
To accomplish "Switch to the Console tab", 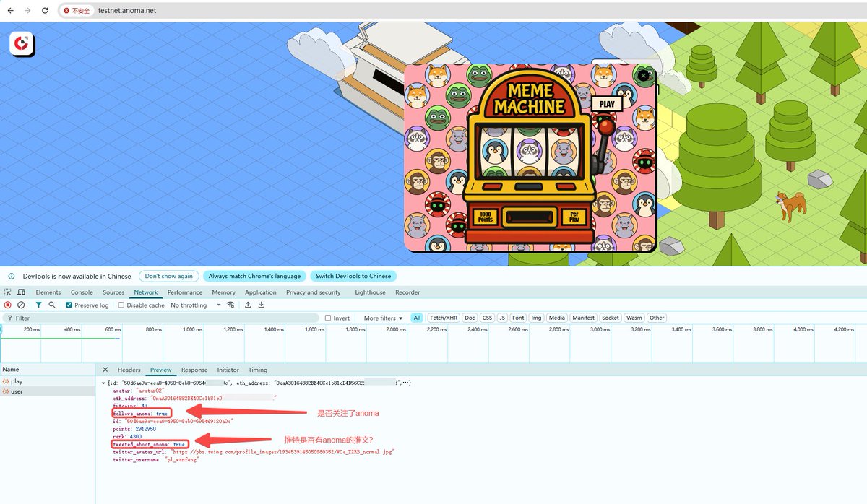I will click(x=82, y=292).
